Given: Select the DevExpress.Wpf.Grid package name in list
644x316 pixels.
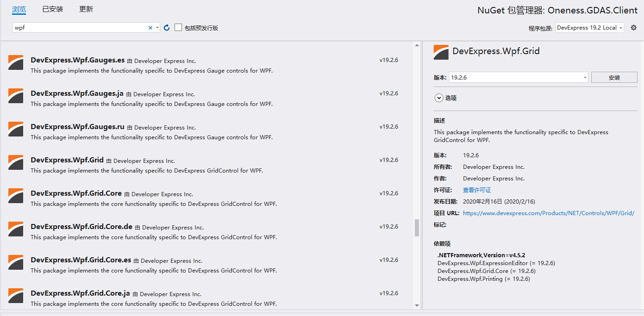Looking at the screenshot, I should (67, 160).
